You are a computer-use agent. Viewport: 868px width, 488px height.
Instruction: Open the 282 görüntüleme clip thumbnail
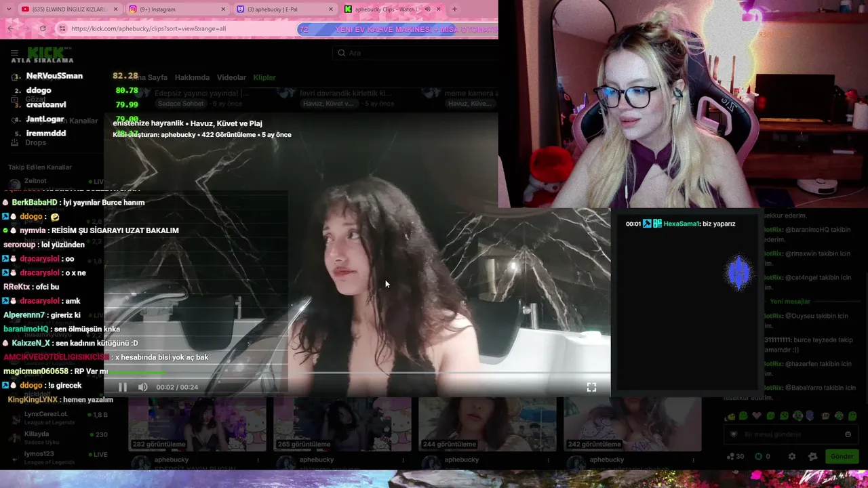click(x=197, y=424)
